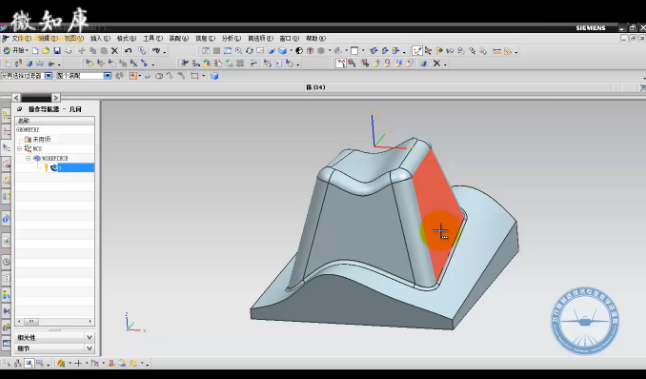Screen dimensions: 646x379
Task: Click the Undo arrow icon
Action: coord(128,51)
